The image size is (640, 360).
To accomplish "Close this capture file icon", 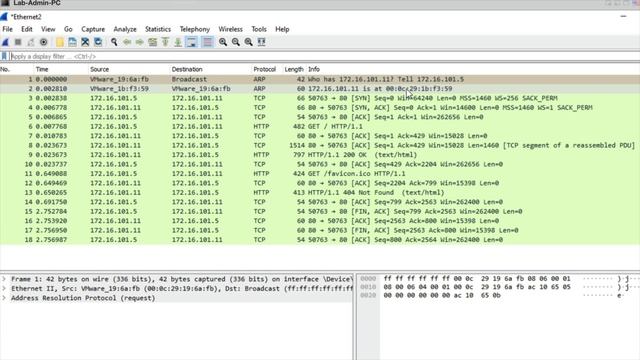I will 85,42.
